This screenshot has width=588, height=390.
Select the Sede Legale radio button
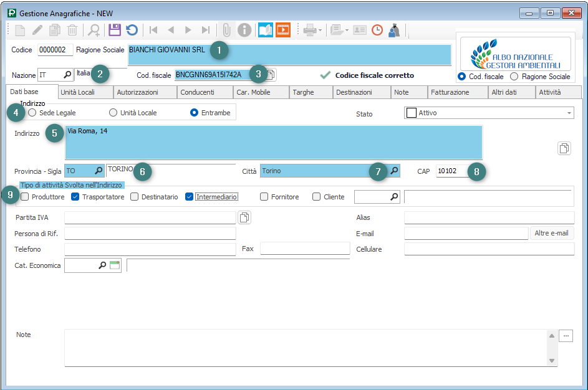(x=32, y=113)
